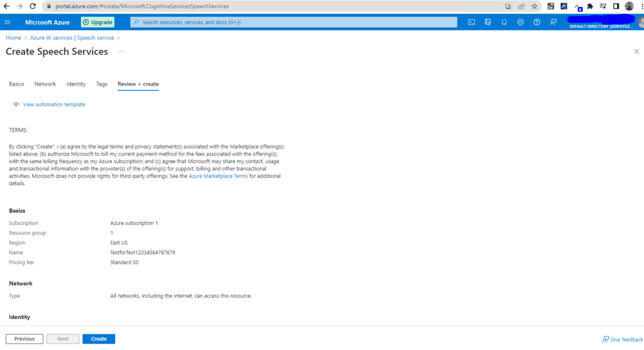Go to Home in the breadcrumb
This screenshot has height=350, width=644.
[x=13, y=38]
